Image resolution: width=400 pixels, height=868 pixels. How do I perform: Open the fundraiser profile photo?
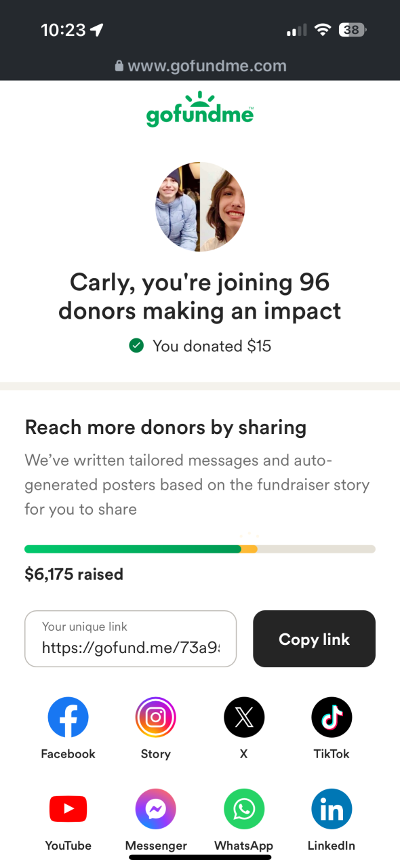[x=200, y=207]
